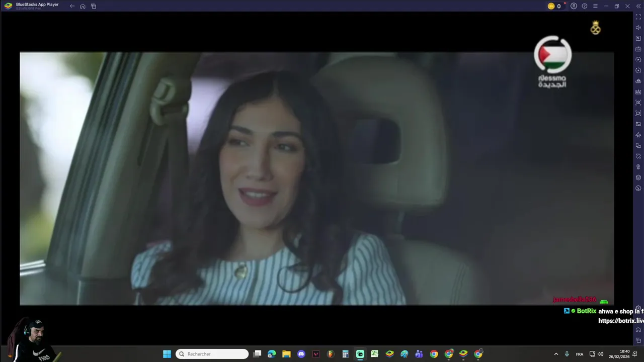Open Task View from taskbar

point(257,354)
